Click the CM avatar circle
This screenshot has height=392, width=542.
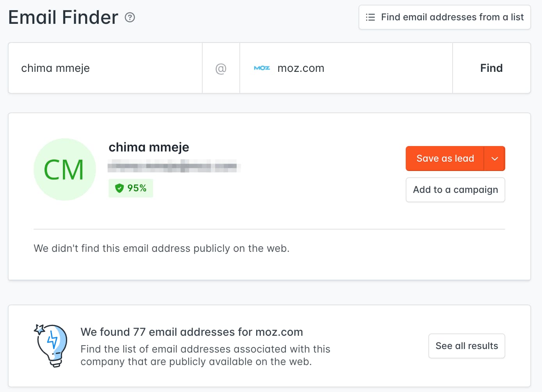point(65,169)
